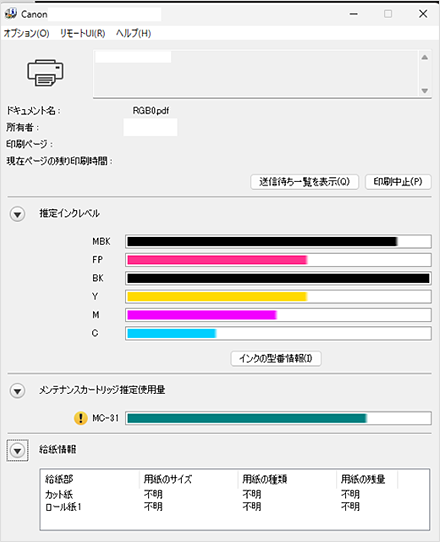Viewport: 440px width, 542px height.
Task: Open the リモートUI(R) menu
Action: pos(83,34)
